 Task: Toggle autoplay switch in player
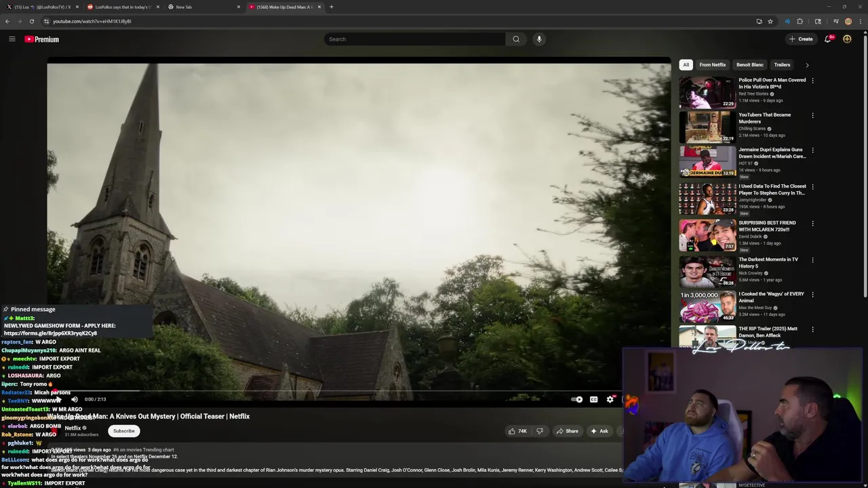pyautogui.click(x=577, y=399)
